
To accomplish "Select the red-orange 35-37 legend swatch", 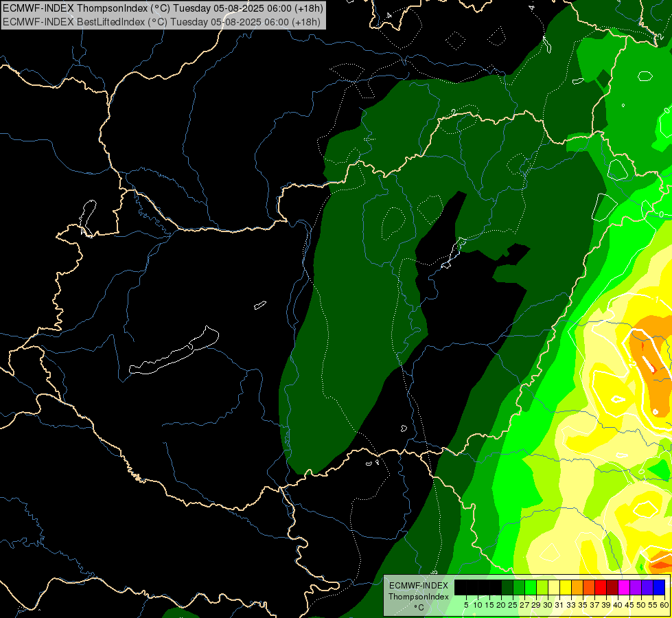I will coord(589,587).
